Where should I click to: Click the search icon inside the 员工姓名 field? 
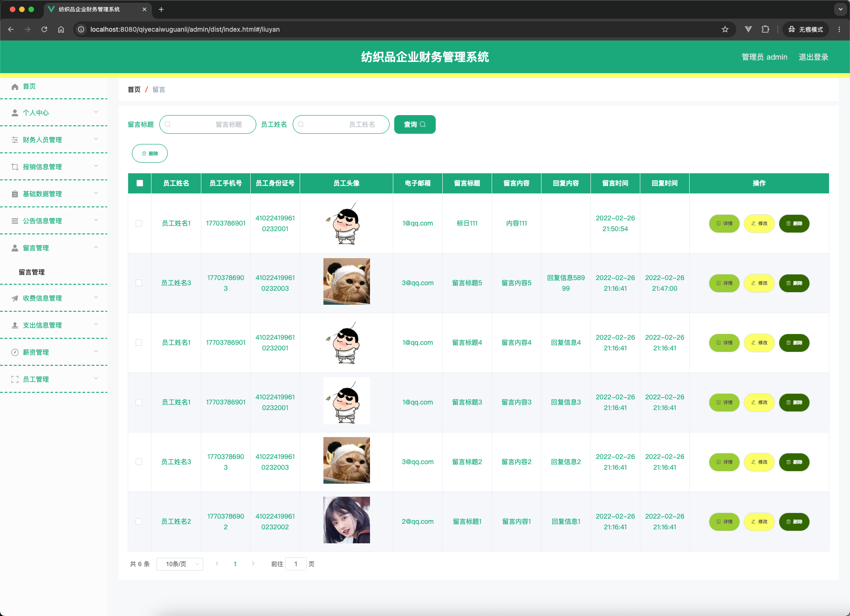point(301,124)
